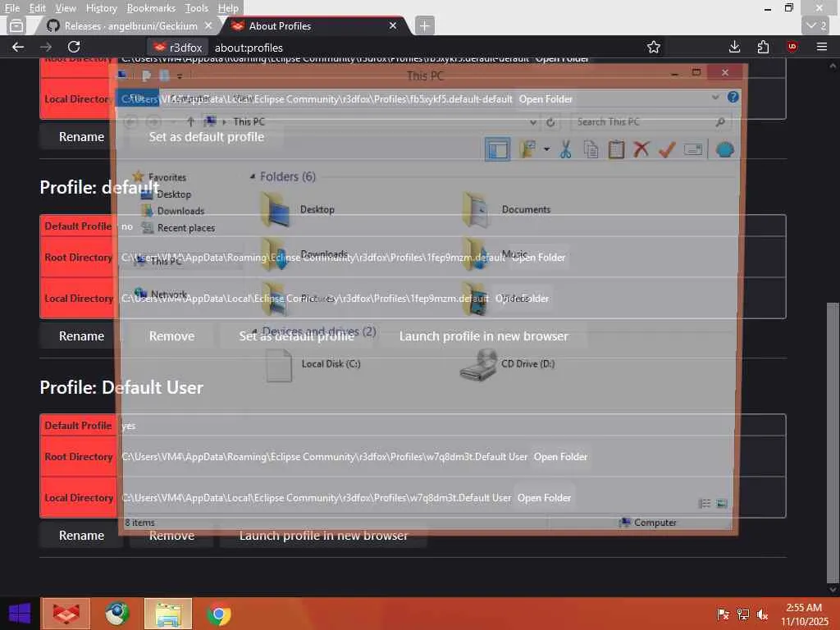This screenshot has width=840, height=630.
Task: Click Set as default profile under Profile: default
Action: (x=296, y=336)
